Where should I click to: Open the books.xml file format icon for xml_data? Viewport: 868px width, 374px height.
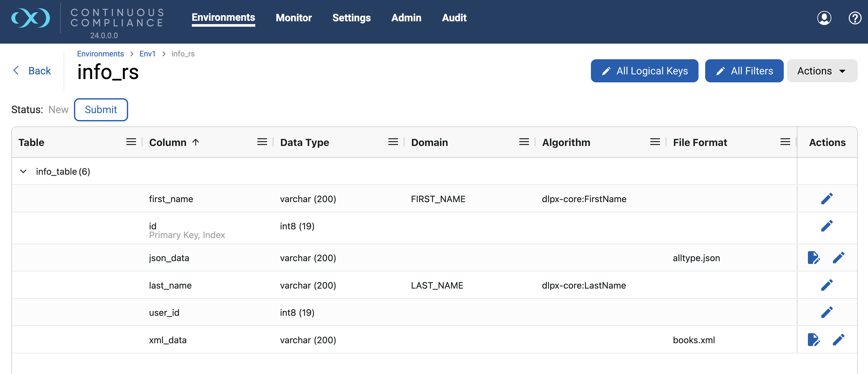(x=814, y=340)
